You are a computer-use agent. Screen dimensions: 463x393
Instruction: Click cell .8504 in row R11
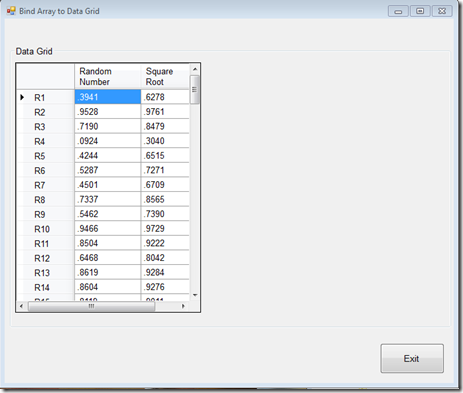tap(108, 243)
